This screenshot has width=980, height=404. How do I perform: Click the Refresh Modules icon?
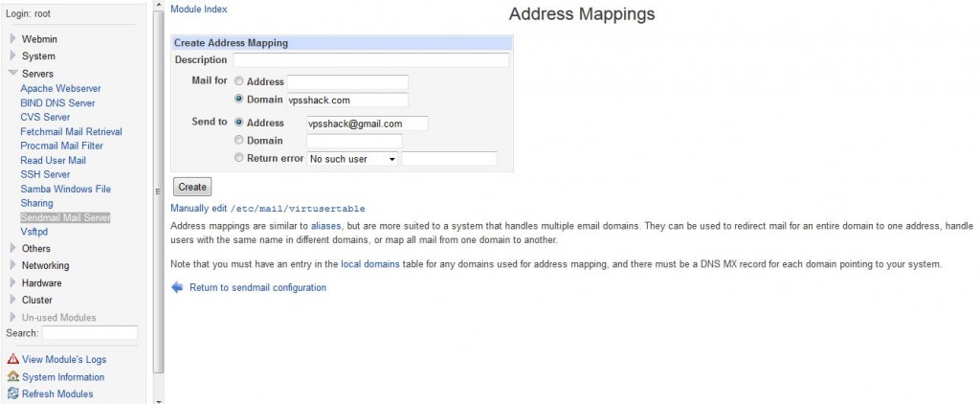12,393
